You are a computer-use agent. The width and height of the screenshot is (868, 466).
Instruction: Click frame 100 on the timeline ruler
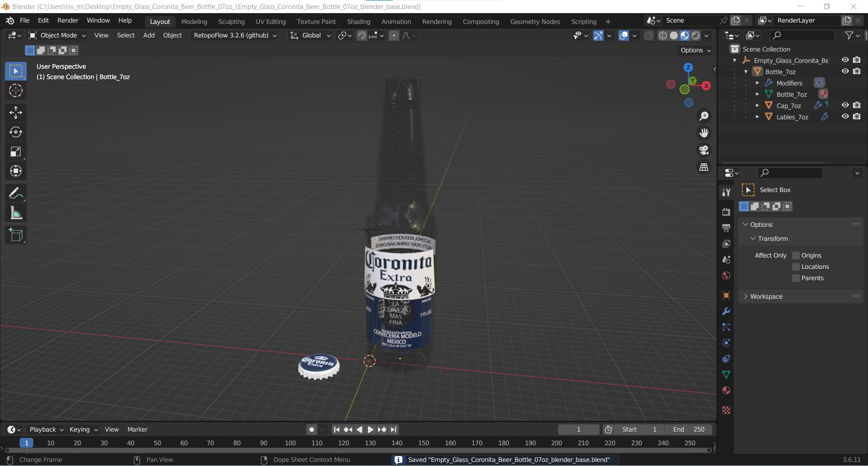290,443
